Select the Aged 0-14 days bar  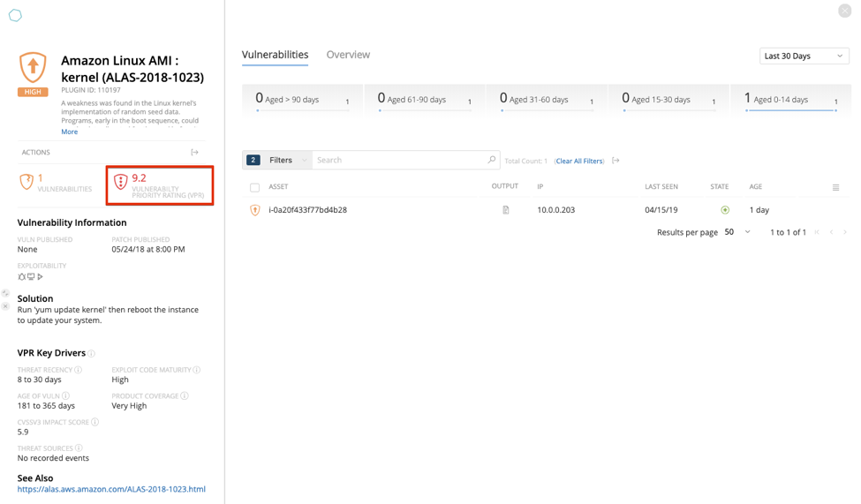coord(790,100)
